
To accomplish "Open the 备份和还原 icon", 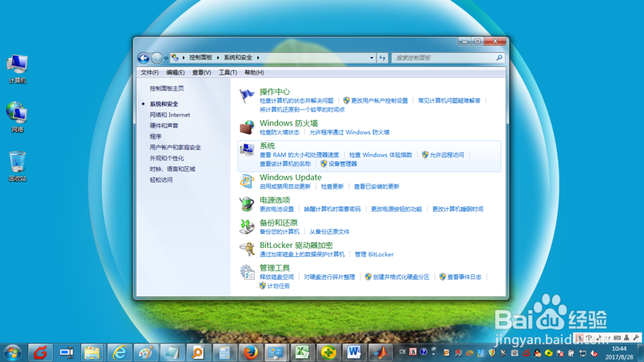I will (247, 226).
